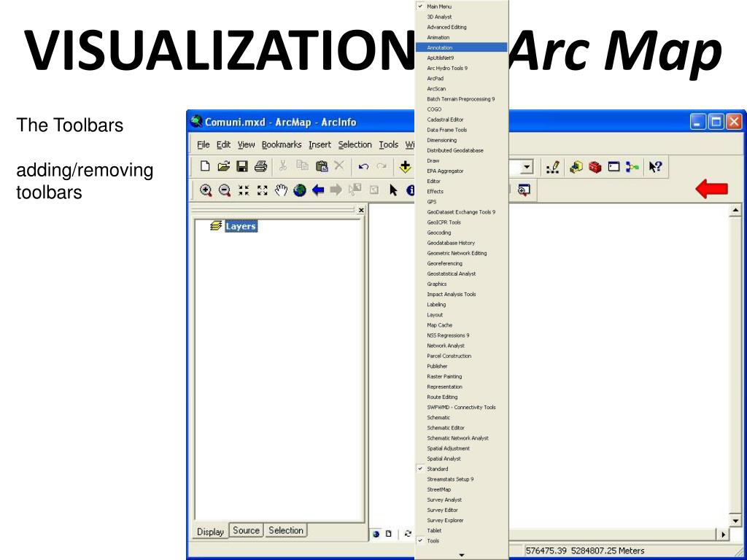
Task: Select the Zoom In magnifier tool
Action: click(206, 190)
